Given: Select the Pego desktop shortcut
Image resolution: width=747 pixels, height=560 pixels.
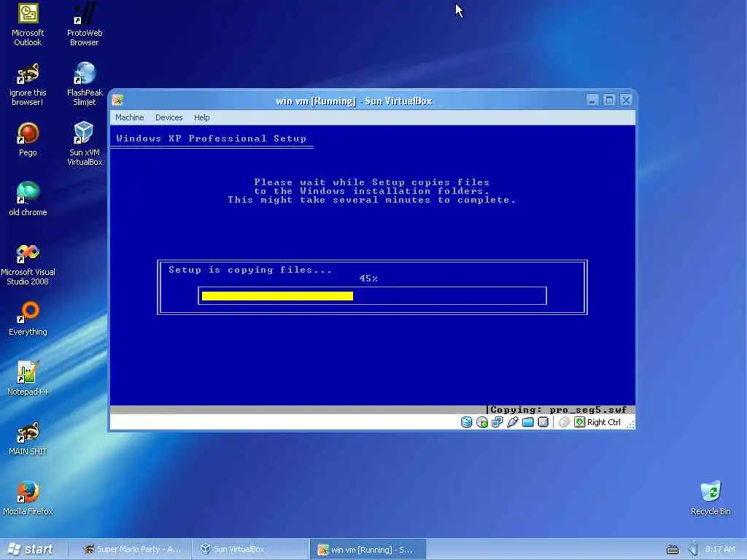Looking at the screenshot, I should coord(28,139).
